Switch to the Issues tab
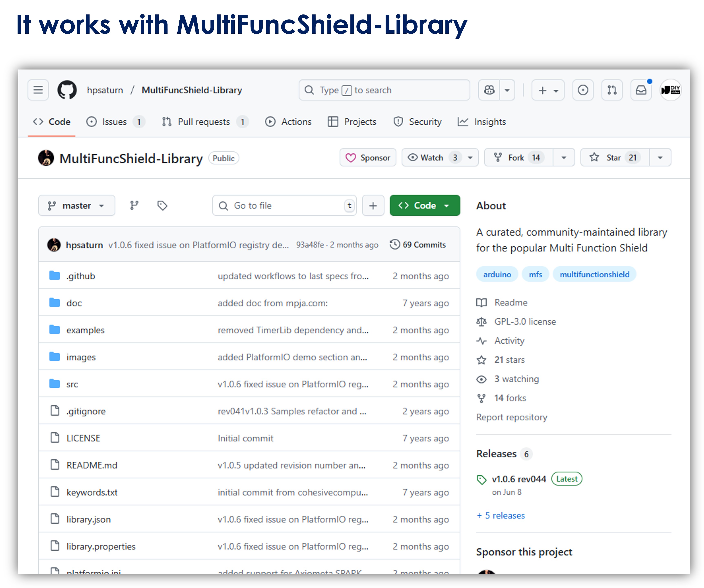The height and width of the screenshot is (588, 704). point(115,122)
